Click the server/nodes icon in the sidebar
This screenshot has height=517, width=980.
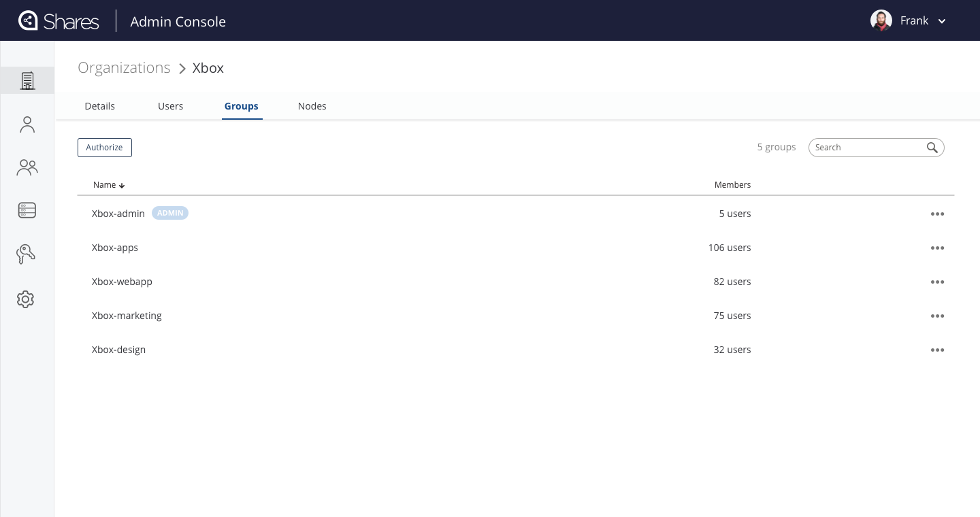(x=27, y=210)
